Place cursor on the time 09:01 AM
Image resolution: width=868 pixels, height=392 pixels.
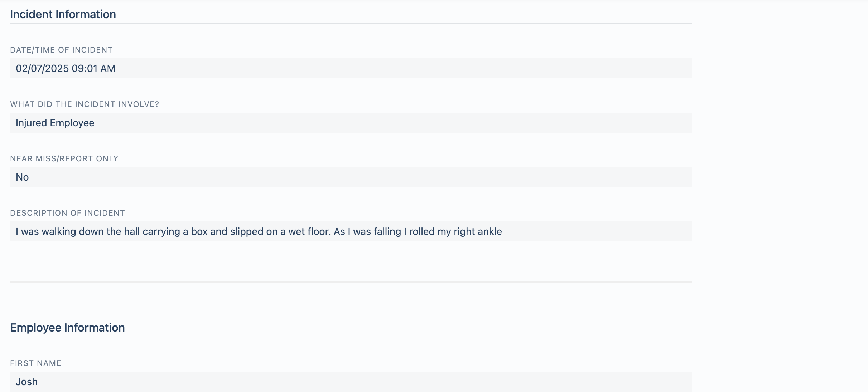pyautogui.click(x=93, y=68)
